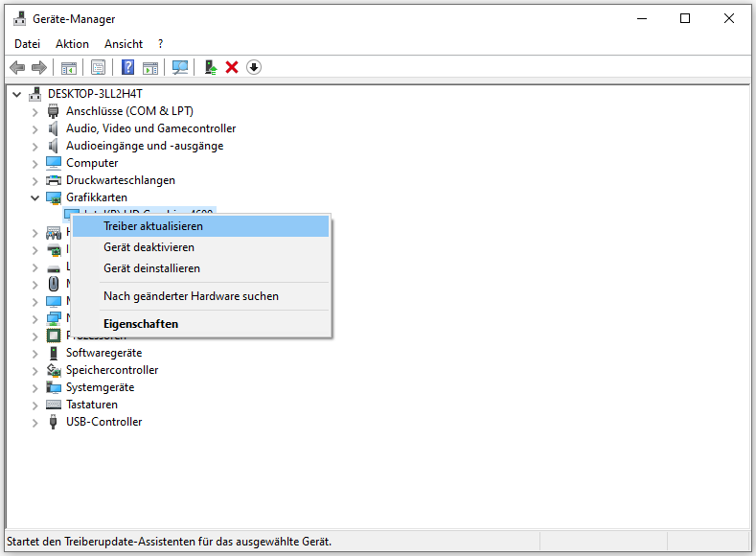Select the Systemgeräte label

click(x=100, y=387)
